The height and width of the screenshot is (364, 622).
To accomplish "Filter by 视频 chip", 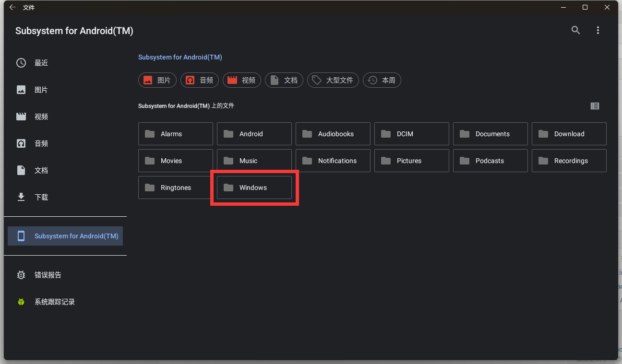I will (242, 80).
